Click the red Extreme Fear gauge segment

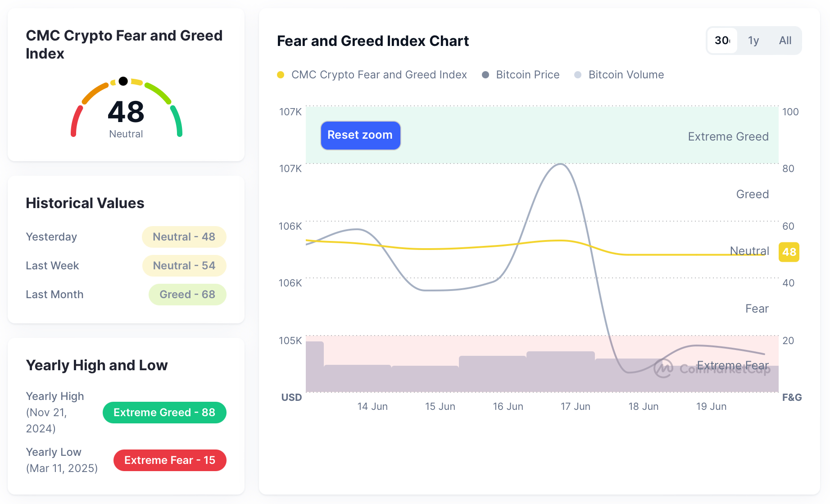point(76,120)
